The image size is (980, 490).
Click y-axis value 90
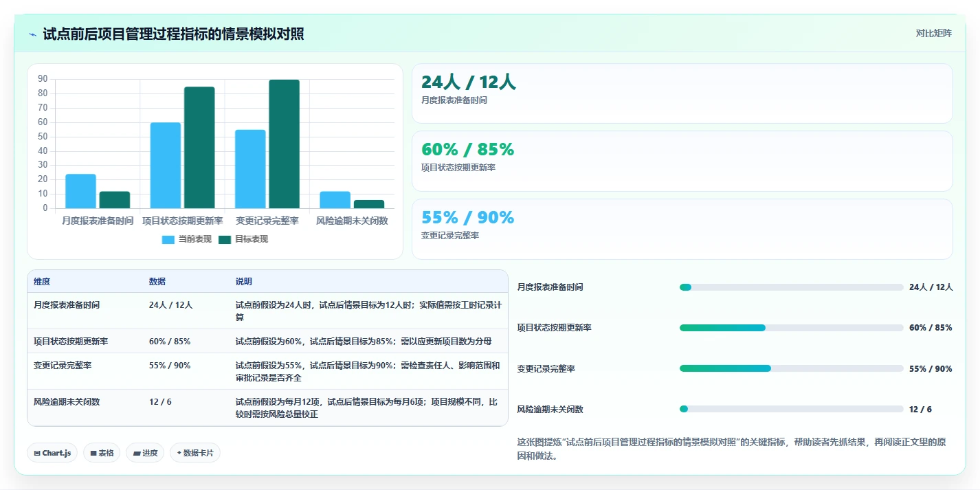[43, 79]
